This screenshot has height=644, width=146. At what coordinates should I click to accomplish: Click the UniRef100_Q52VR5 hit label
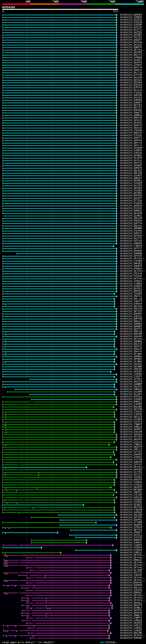131,52
